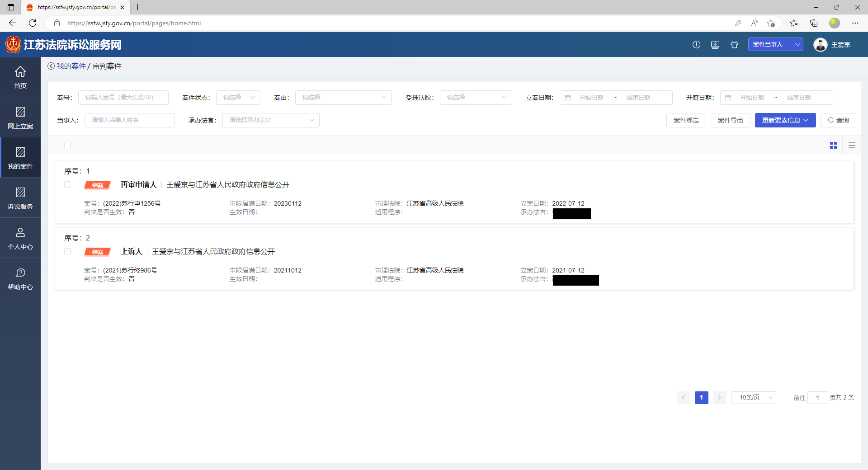The height and width of the screenshot is (470, 868).
Task: Expand the 更新要素信息 button menu
Action: pyautogui.click(x=785, y=120)
